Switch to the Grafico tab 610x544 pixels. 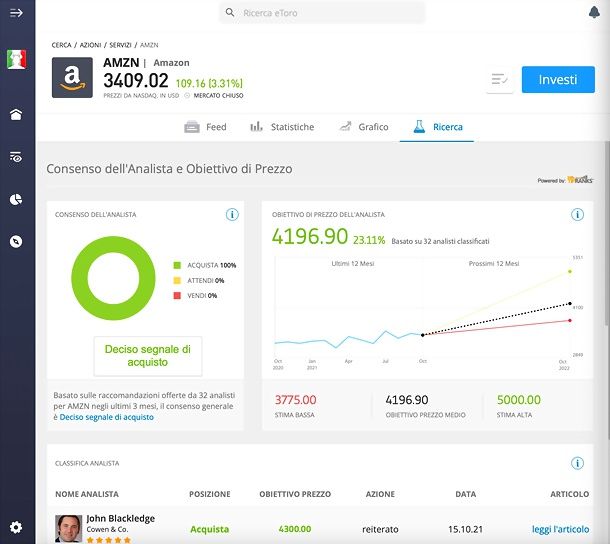coord(363,127)
